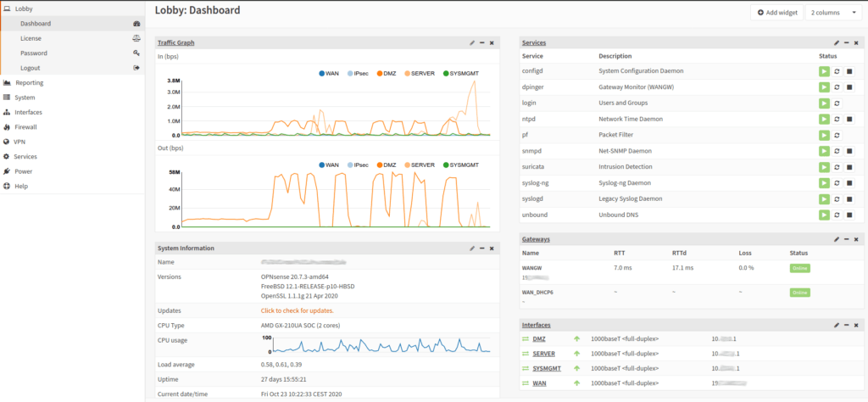Stop the ntpd Network Time Daemon
868x402 pixels.
click(849, 119)
